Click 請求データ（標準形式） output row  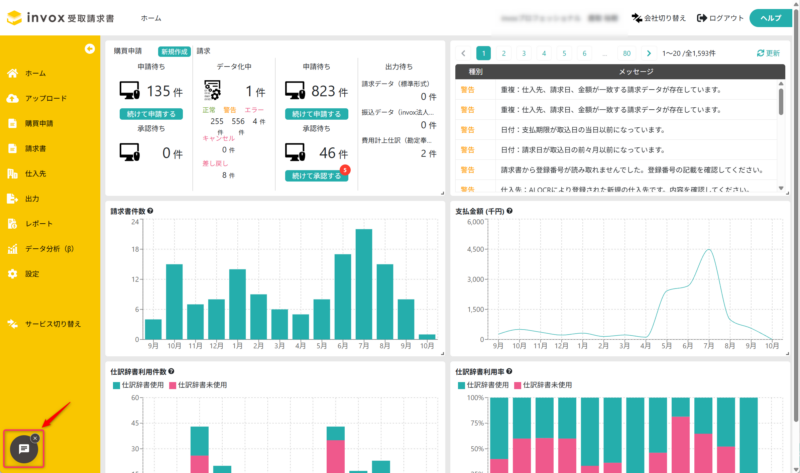(x=399, y=90)
